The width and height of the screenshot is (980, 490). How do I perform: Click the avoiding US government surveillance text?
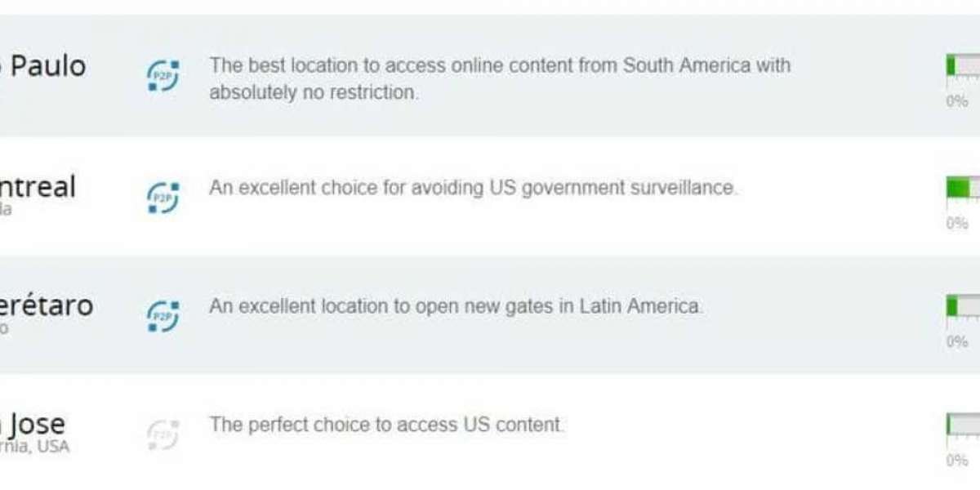pos(473,188)
